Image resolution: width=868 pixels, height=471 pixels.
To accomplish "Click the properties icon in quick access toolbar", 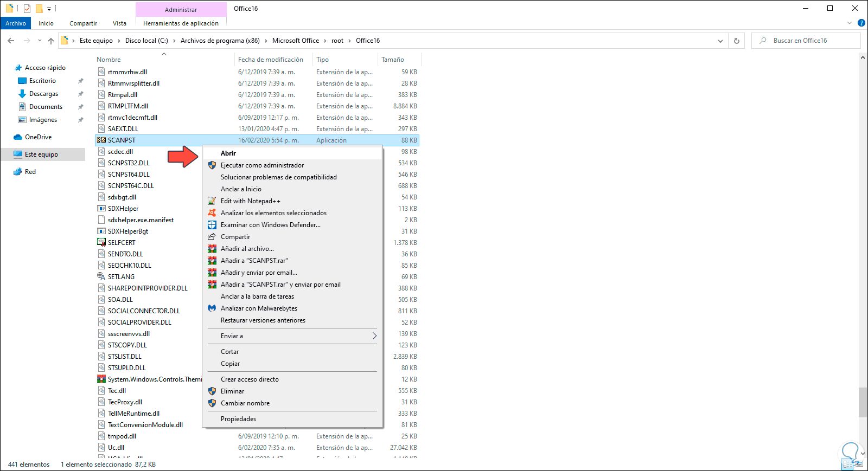I will click(x=27, y=9).
